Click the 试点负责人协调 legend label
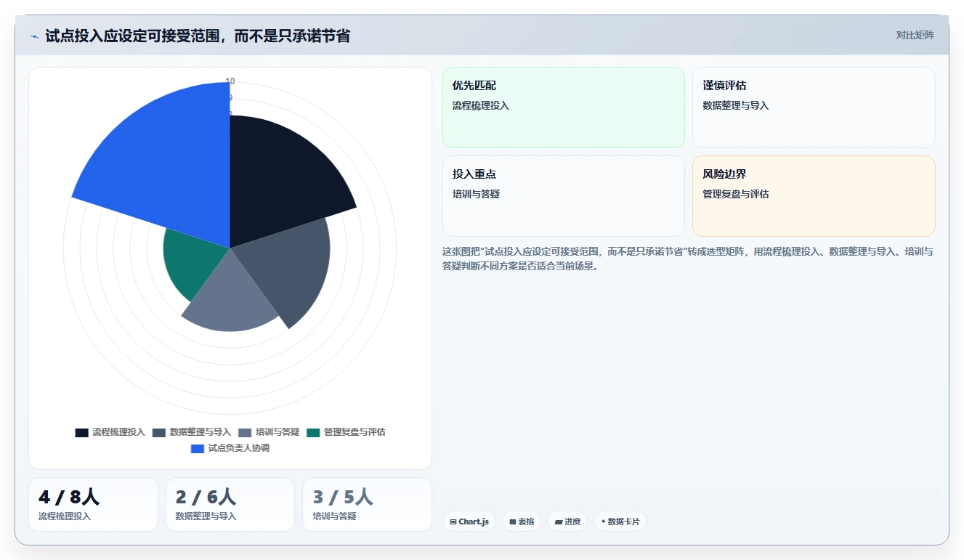The width and height of the screenshot is (964, 560). (239, 448)
